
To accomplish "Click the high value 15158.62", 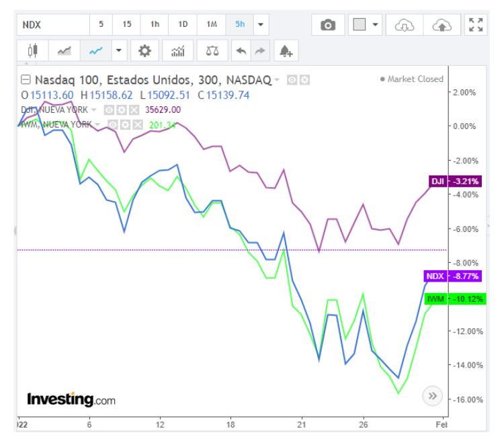I will coord(111,95).
